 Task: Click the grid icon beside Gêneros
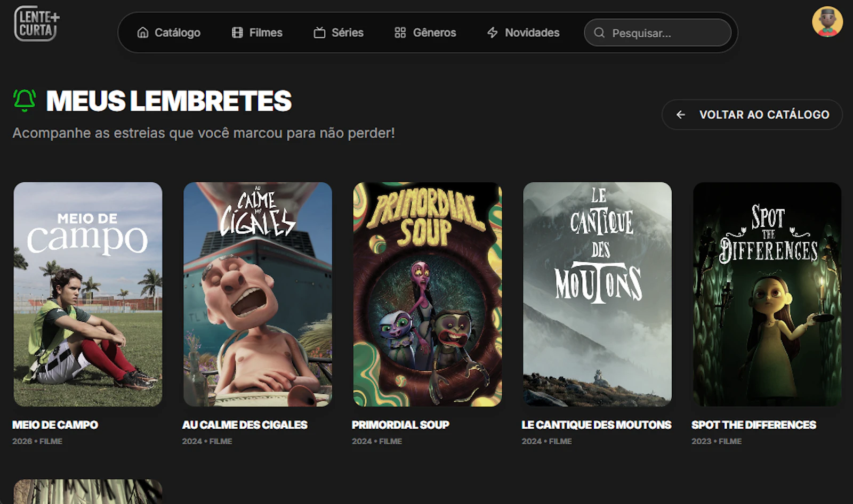tap(400, 32)
